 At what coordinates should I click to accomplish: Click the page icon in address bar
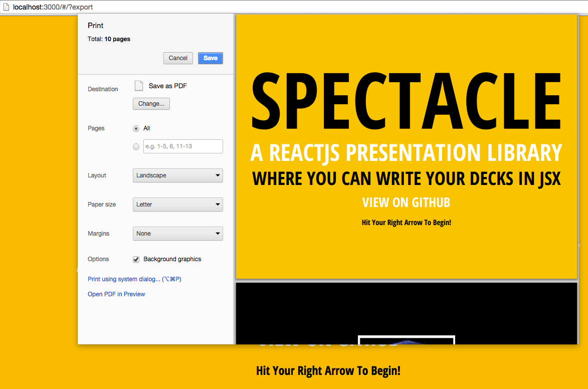[x=7, y=7]
